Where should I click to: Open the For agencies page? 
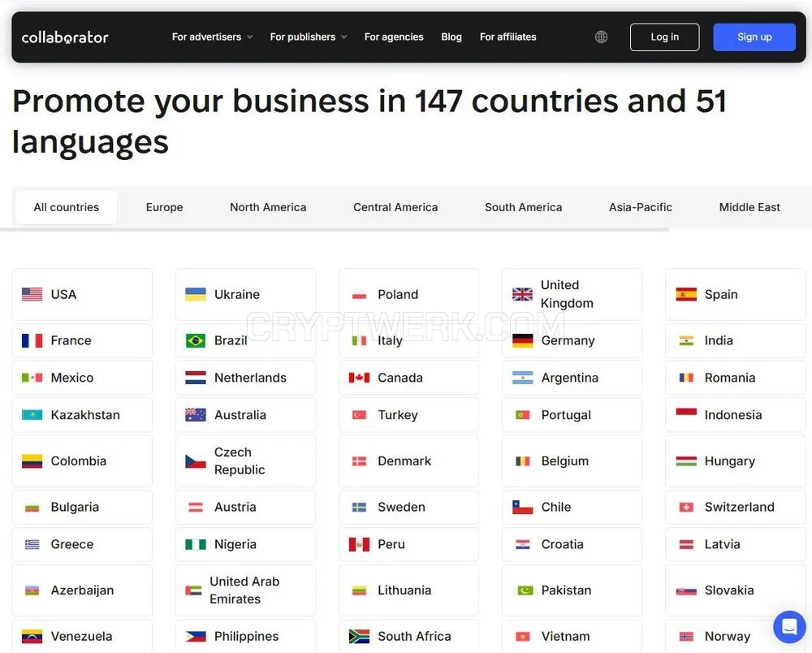394,37
